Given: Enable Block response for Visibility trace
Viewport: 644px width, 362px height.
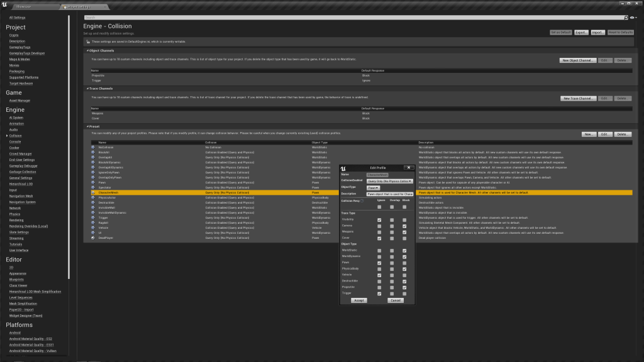Looking at the screenshot, I should (x=404, y=219).
